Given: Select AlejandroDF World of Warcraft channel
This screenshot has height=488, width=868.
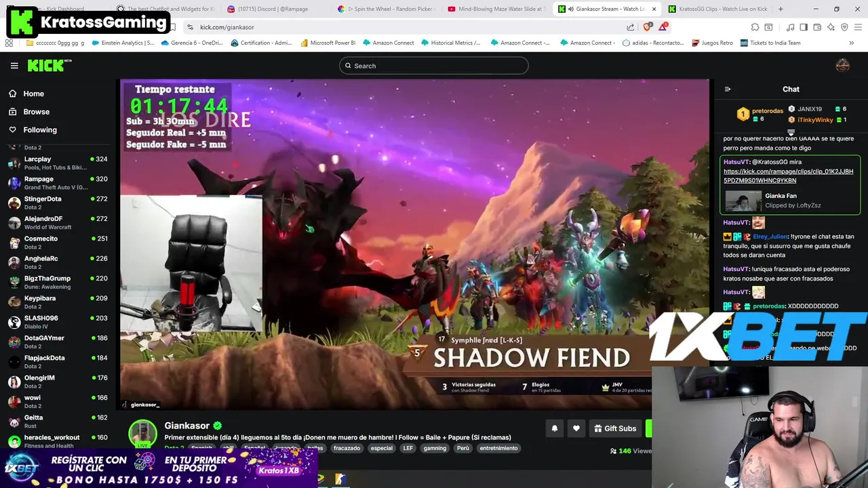Looking at the screenshot, I should (x=58, y=222).
